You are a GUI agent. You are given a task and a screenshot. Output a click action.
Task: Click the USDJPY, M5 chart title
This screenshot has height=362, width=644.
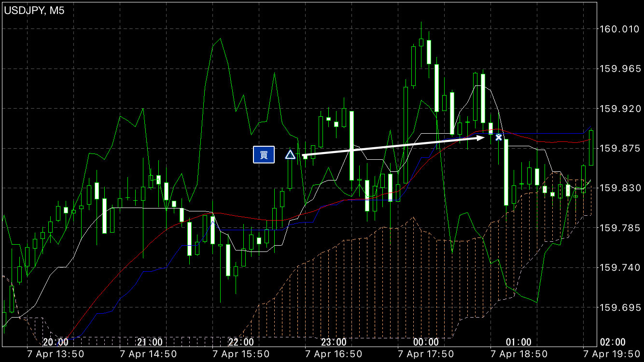coord(34,11)
